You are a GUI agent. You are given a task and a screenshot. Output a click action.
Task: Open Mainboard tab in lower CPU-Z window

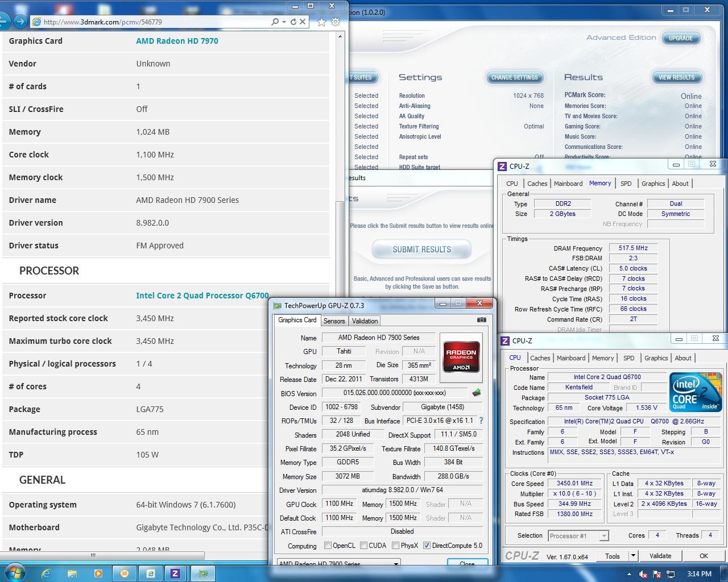coord(571,358)
